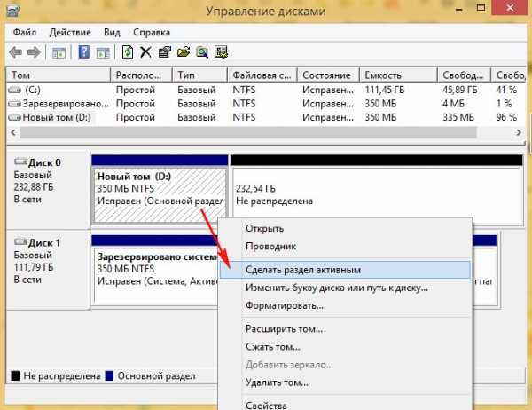Click the volume list horizontal scrollbar thumb

[248, 132]
